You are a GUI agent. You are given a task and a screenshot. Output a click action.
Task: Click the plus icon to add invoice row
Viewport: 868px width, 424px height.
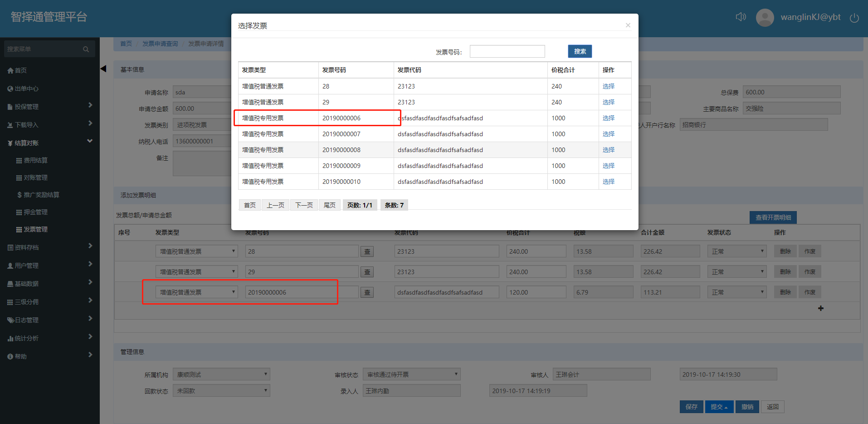point(820,308)
